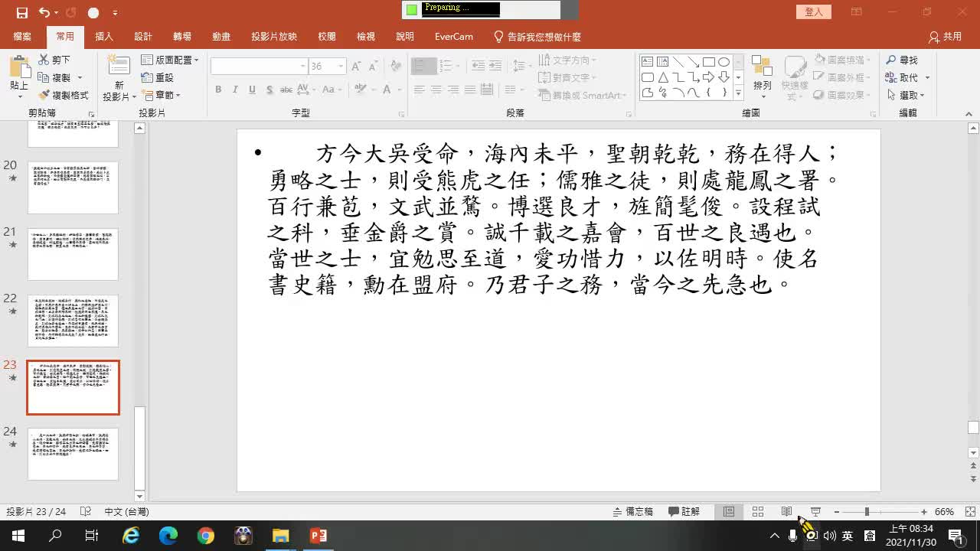Toggle Bold formatting button
980x551 pixels.
[218, 90]
